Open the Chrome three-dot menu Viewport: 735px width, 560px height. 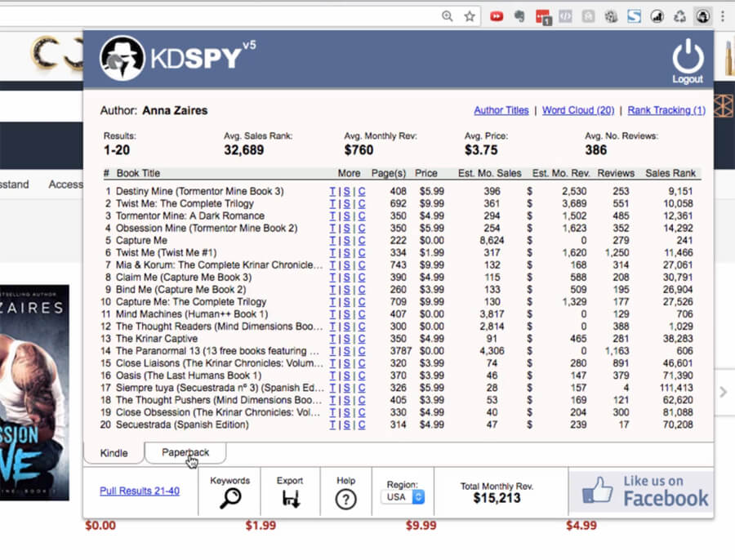pyautogui.click(x=723, y=16)
